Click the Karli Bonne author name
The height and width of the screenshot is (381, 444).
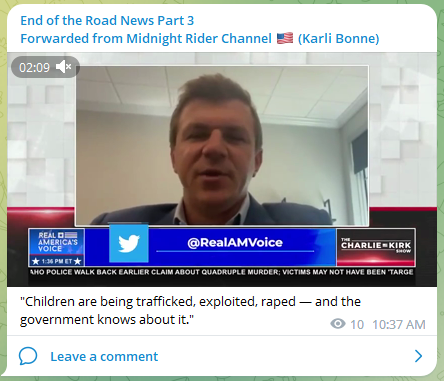click(x=338, y=38)
